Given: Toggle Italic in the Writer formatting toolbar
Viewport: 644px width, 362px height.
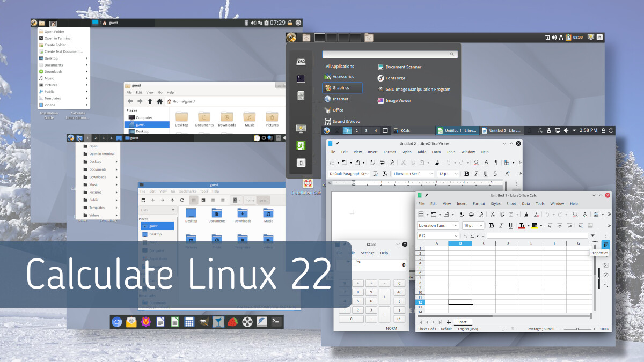Looking at the screenshot, I should point(477,174).
